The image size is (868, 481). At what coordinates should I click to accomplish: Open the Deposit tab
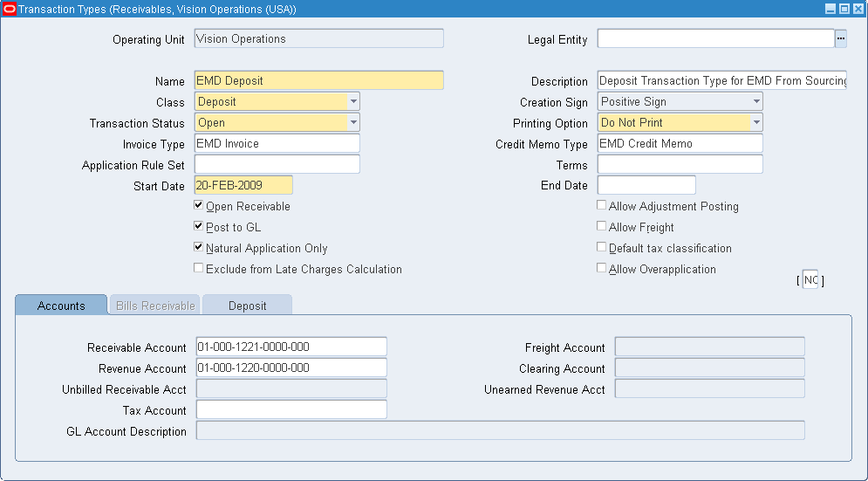point(247,306)
